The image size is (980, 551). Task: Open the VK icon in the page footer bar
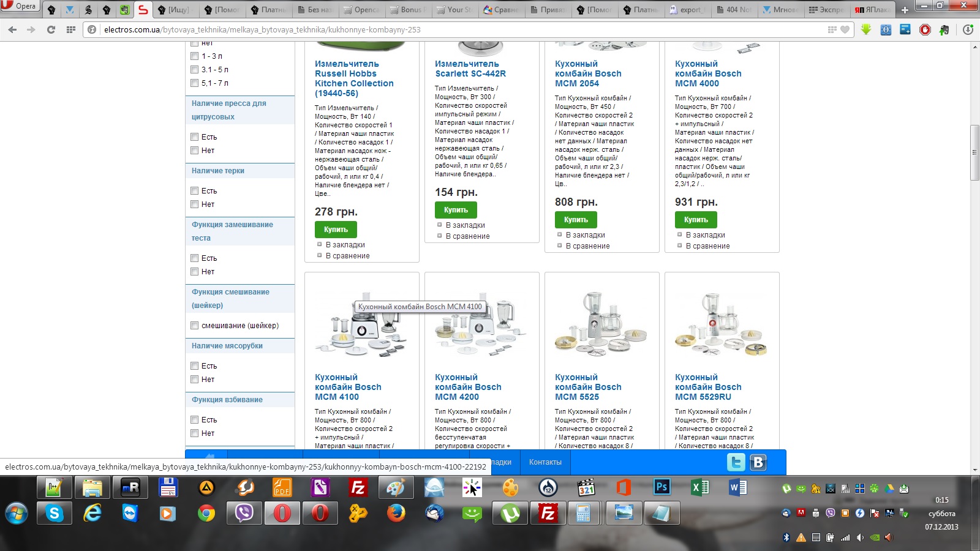758,462
